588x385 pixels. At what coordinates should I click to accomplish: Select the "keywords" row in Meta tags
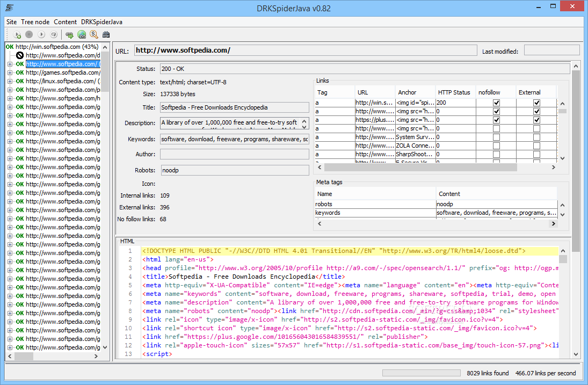(435, 213)
